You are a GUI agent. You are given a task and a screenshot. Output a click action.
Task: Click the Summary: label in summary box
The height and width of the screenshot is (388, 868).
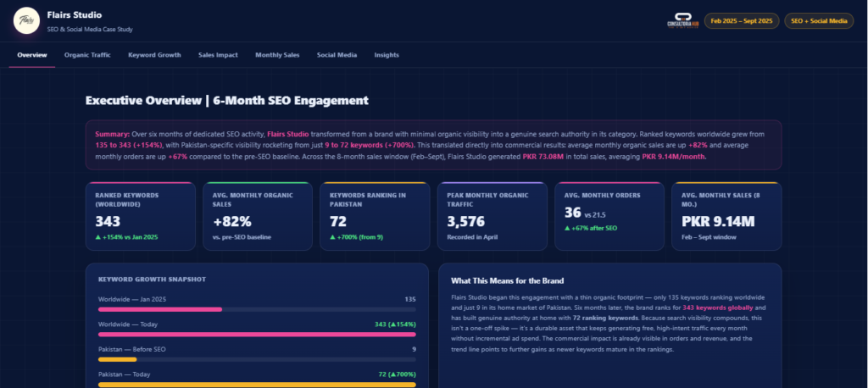click(x=113, y=134)
